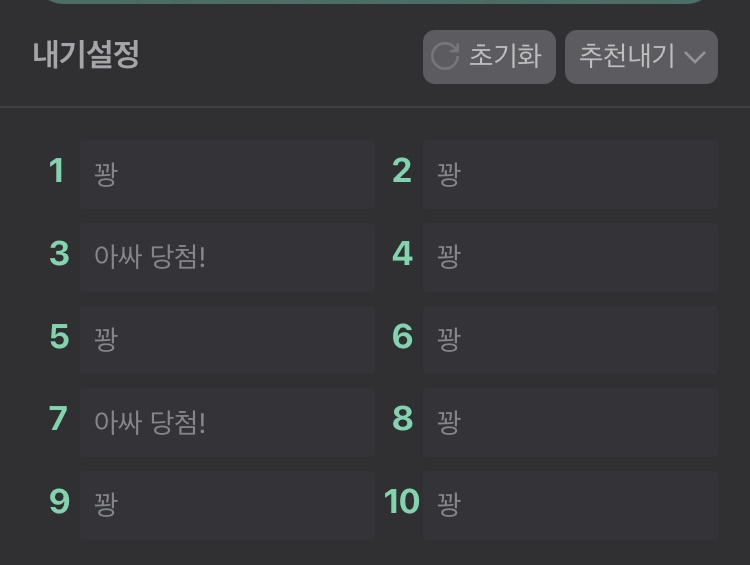Focus field 3 with 아싸 당첨!
Viewport: 750px width, 565px height.
[x=227, y=257]
